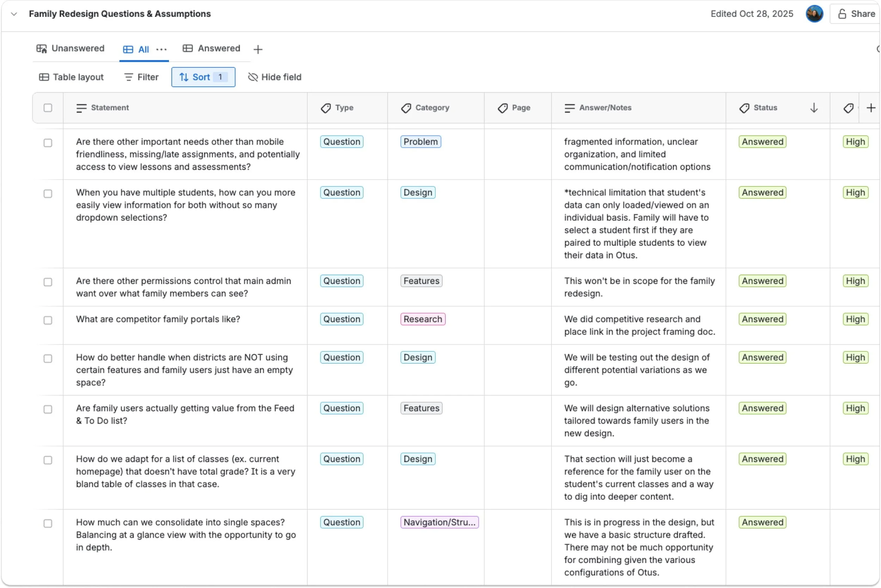This screenshot has width=881, height=588.
Task: Open the Research category tag dropdown
Action: [423, 319]
